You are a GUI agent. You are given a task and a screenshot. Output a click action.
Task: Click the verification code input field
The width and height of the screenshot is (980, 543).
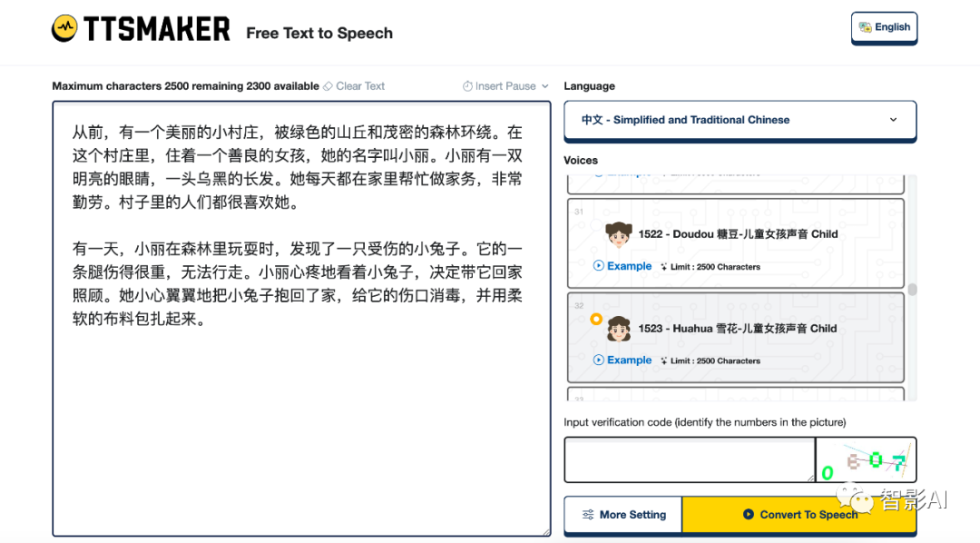point(689,459)
